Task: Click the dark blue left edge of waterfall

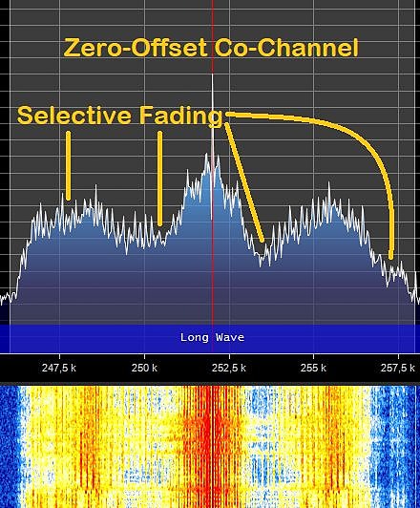Action: (x=10, y=447)
